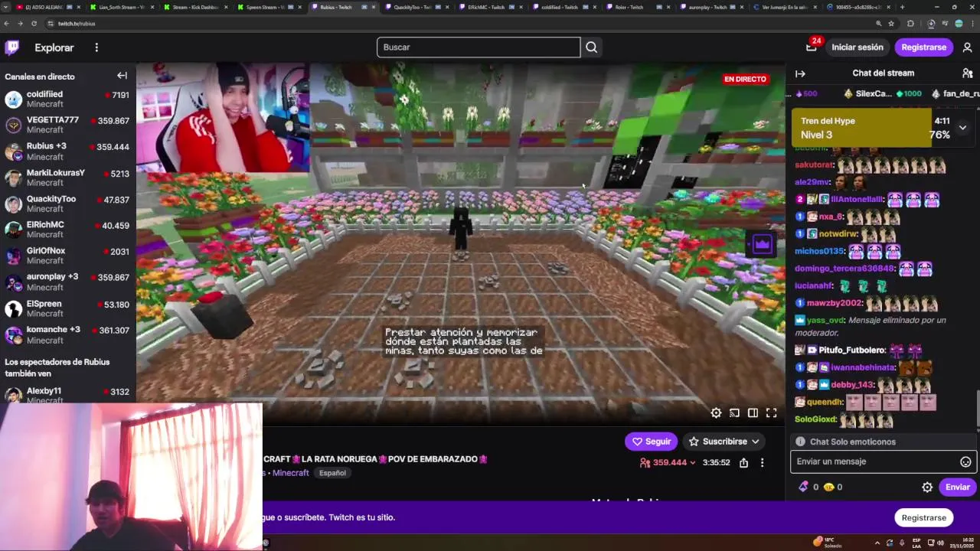Image resolution: width=980 pixels, height=551 pixels.
Task: Enter fullscreen on the video player
Action: click(772, 413)
